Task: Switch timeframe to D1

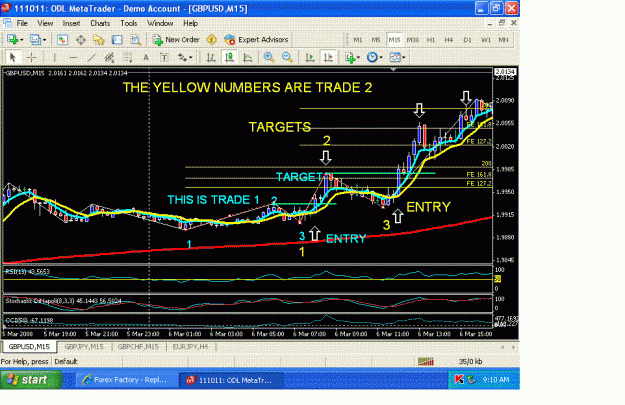Action: tap(467, 40)
